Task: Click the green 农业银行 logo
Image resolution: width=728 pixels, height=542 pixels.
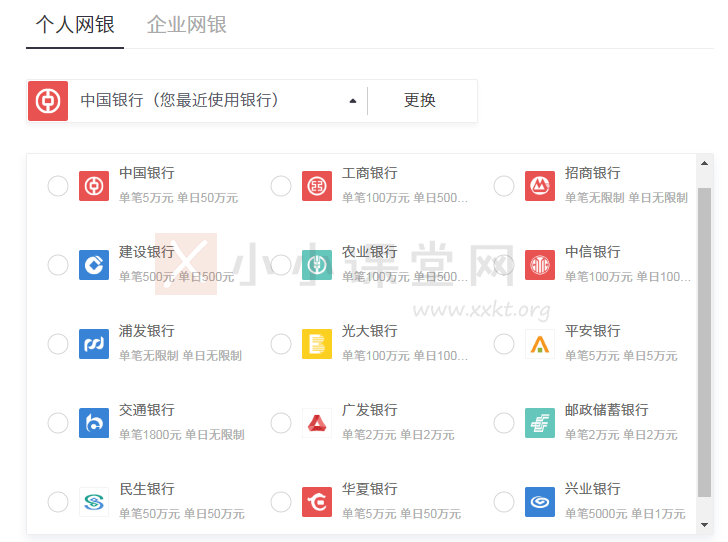Action: pyautogui.click(x=317, y=265)
